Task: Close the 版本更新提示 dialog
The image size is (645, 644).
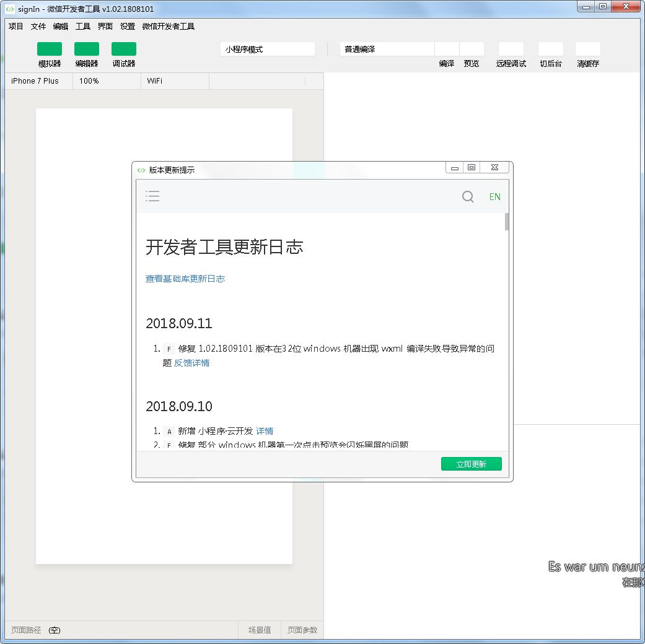Action: click(x=495, y=167)
